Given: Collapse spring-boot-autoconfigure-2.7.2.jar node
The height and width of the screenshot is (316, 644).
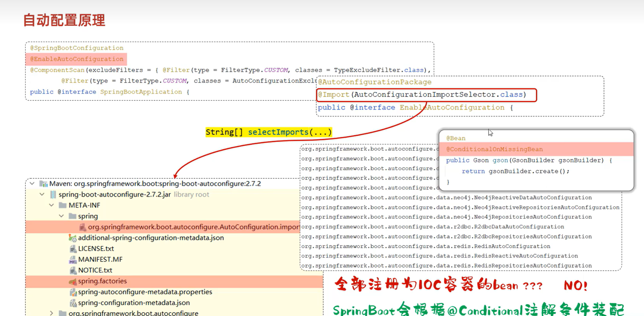Looking at the screenshot, I should point(42,194).
